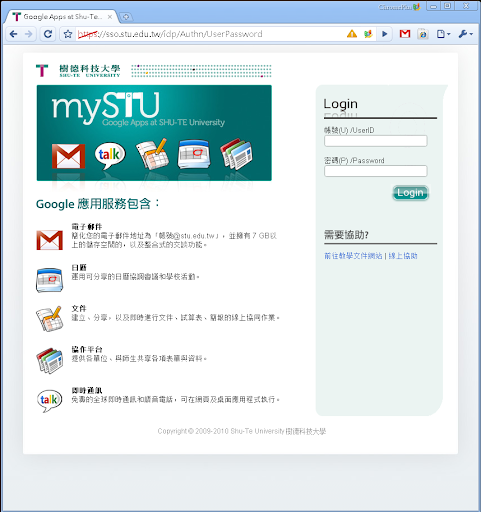Close the Google Apps browser tab
This screenshot has width=481, height=512.
tap(110, 17)
